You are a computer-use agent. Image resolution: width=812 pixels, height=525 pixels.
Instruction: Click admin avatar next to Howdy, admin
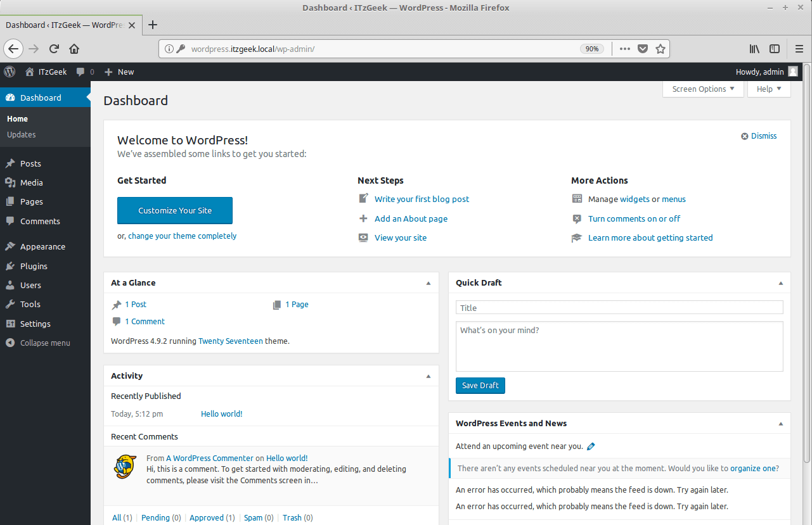click(x=793, y=72)
